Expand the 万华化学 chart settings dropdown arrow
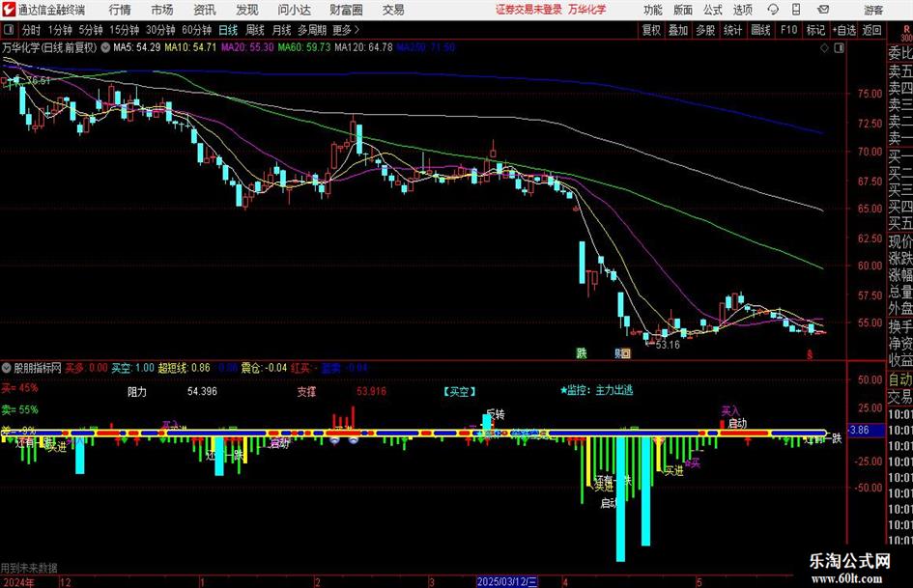Image resolution: width=913 pixels, height=588 pixels. (x=105, y=47)
